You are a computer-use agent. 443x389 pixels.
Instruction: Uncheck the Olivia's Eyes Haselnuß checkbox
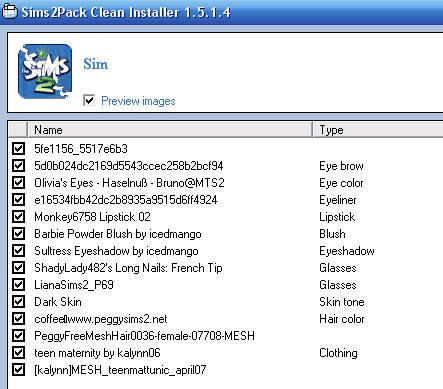coord(18,182)
